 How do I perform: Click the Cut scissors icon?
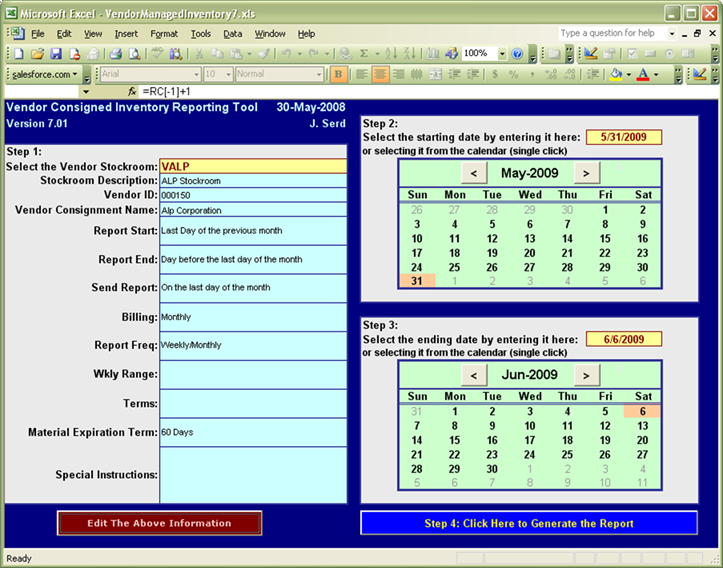[x=199, y=54]
